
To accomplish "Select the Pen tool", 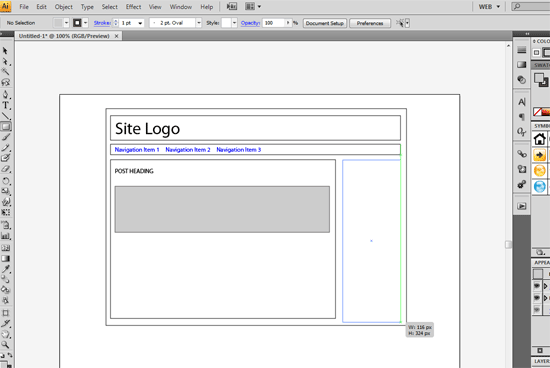I will point(5,94).
